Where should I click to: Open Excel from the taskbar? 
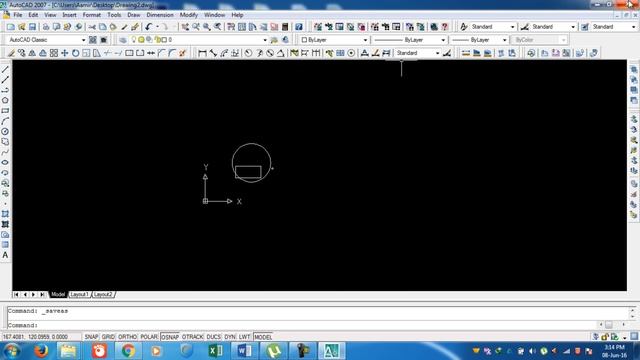(x=215, y=351)
